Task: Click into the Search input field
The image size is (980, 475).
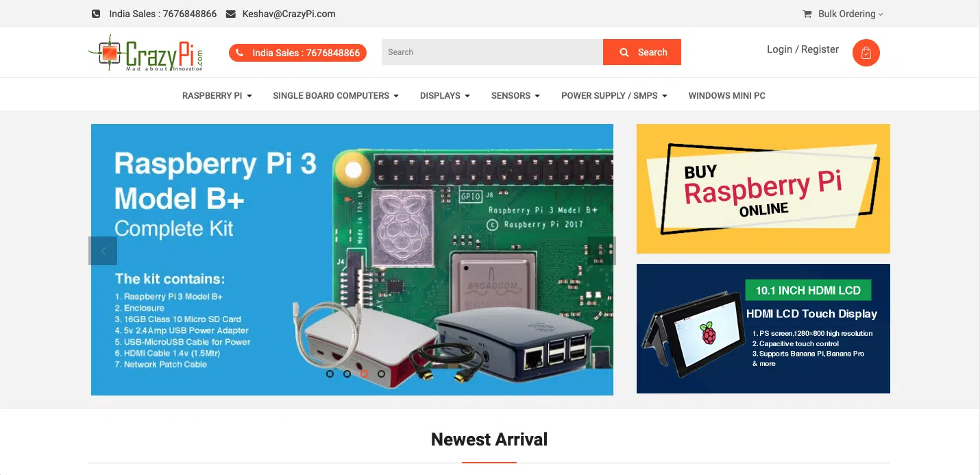Action: (x=492, y=52)
